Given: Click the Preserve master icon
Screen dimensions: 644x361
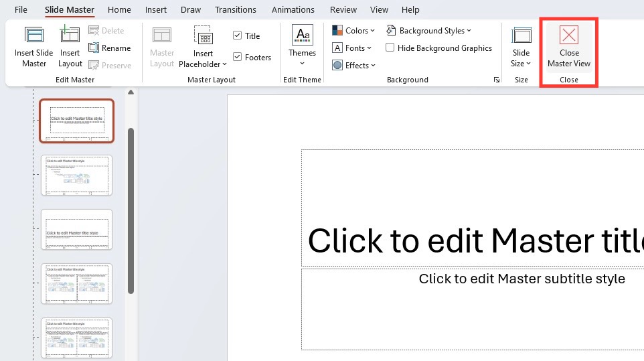Looking at the screenshot, I should [94, 65].
